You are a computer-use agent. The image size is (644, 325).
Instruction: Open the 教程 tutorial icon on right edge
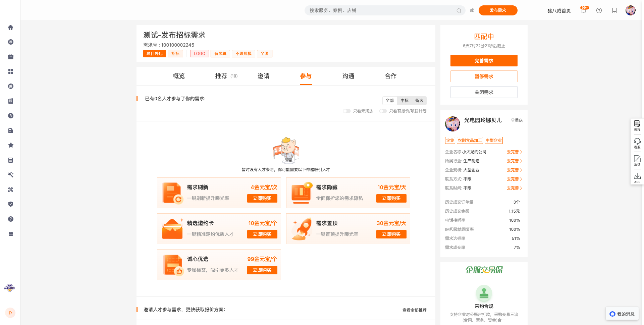[637, 126]
